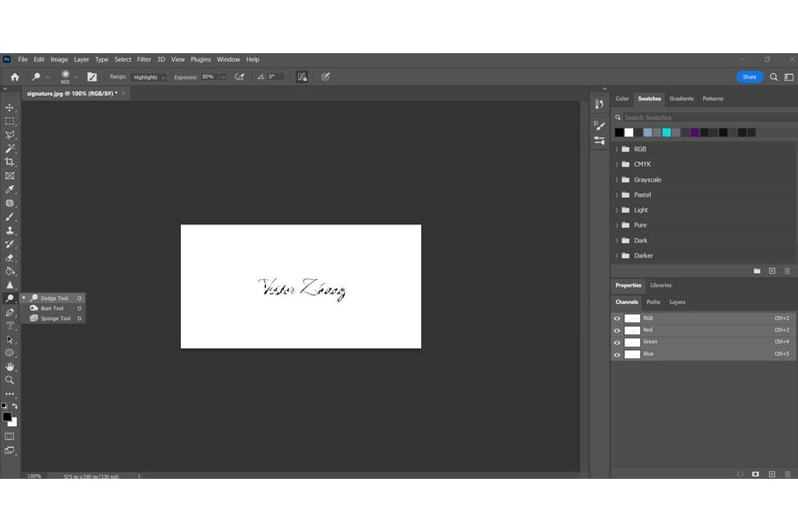Expand the RGB swatch group

[x=617, y=149]
